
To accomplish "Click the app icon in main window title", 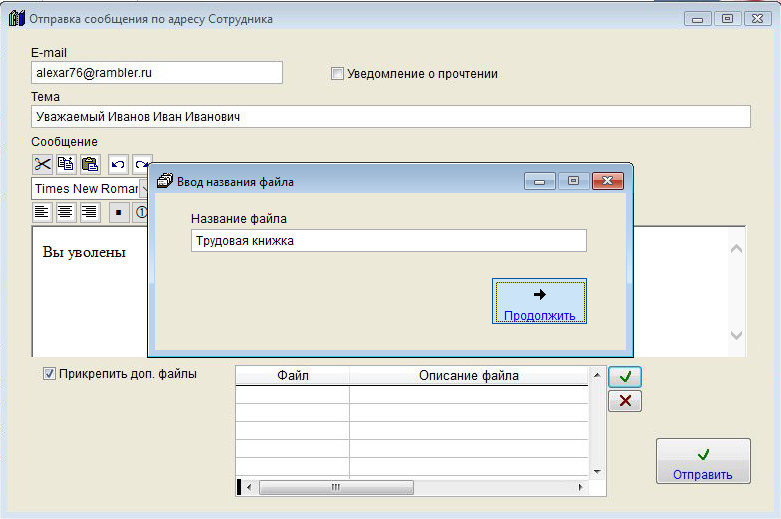I will click(17, 19).
